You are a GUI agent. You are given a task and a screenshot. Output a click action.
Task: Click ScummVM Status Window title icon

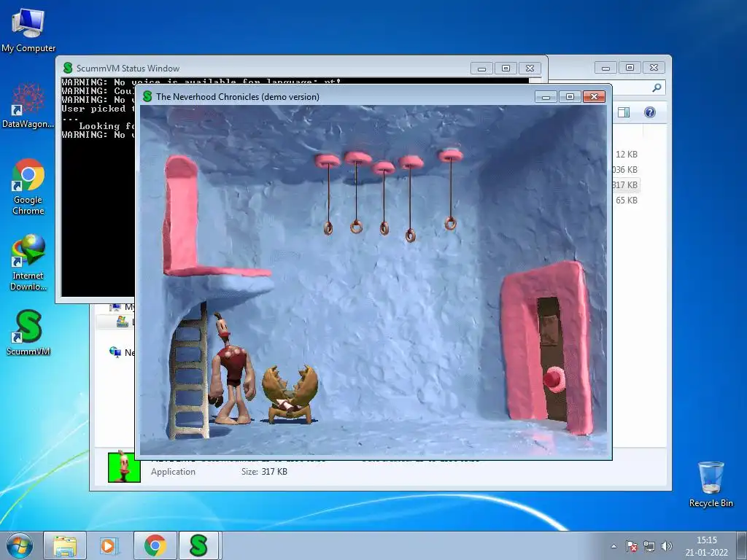(68, 68)
